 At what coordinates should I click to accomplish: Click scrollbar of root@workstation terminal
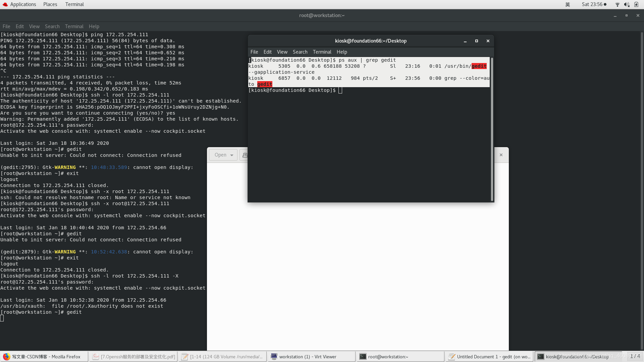coord(642,190)
